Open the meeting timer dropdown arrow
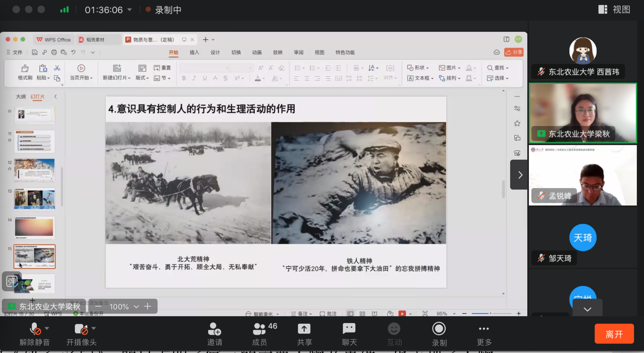This screenshot has width=644, height=353. click(130, 10)
